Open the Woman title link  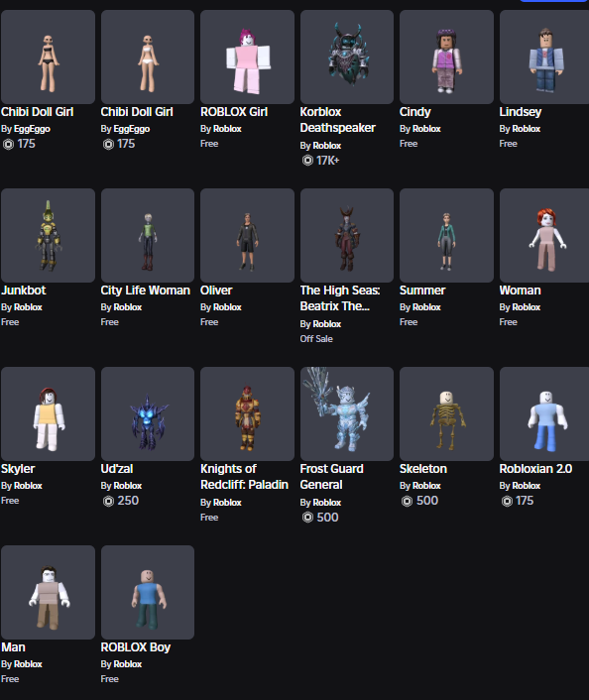(x=520, y=291)
